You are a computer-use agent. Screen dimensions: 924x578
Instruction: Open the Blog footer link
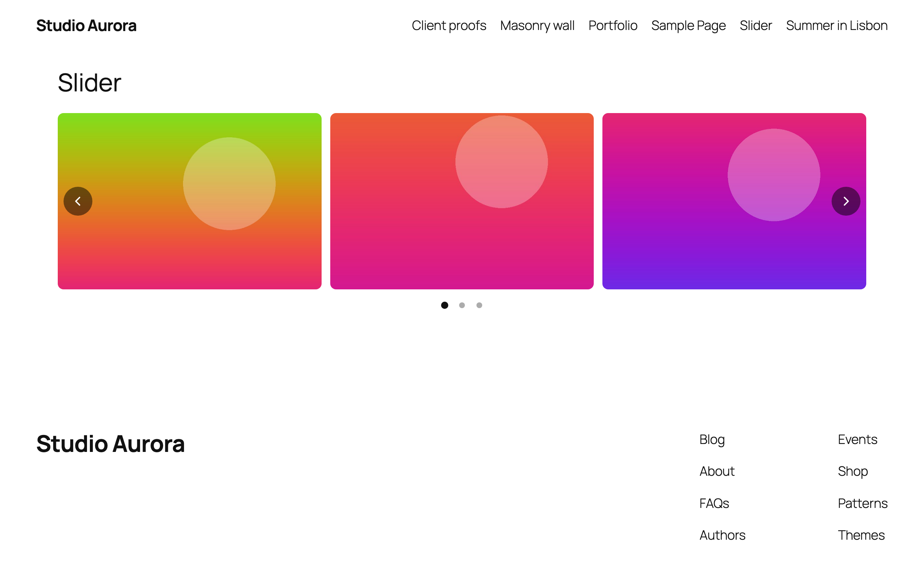pyautogui.click(x=712, y=440)
